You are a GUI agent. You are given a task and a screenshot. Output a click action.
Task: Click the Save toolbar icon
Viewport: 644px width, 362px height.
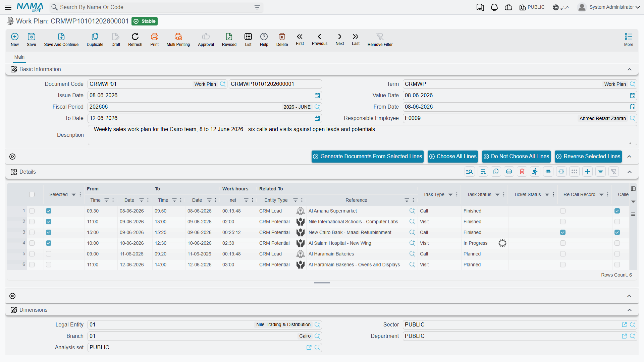[32, 40]
